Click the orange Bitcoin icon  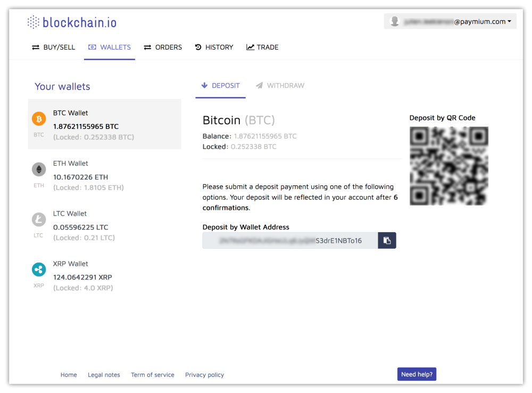[x=39, y=119]
